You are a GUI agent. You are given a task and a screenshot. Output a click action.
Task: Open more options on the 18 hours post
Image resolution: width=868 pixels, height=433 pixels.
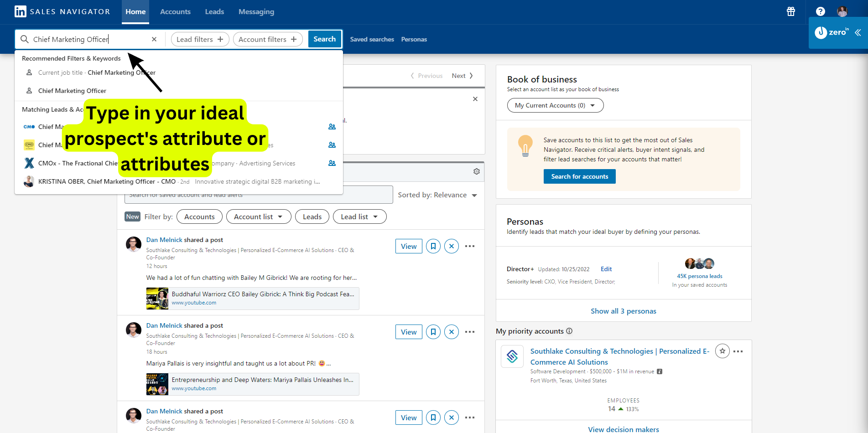(x=470, y=332)
